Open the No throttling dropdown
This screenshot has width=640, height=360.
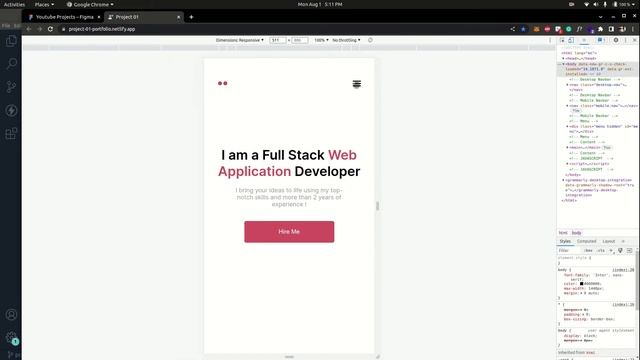346,40
